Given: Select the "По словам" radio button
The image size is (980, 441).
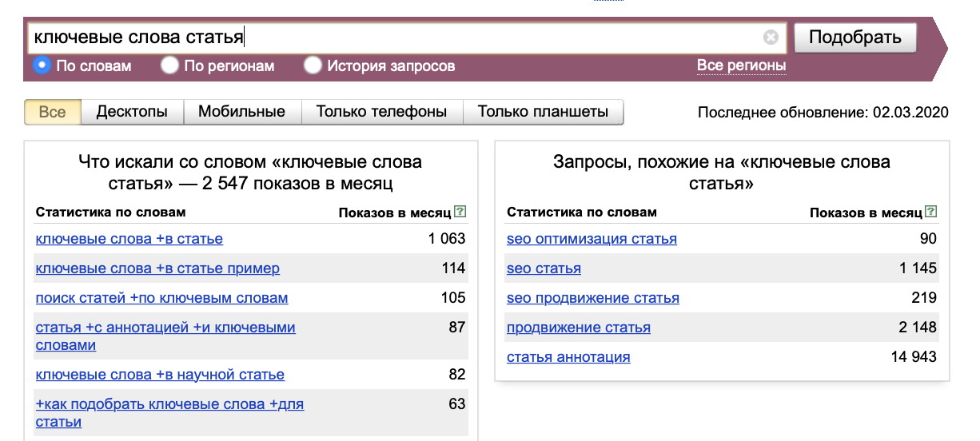Looking at the screenshot, I should 42,66.
